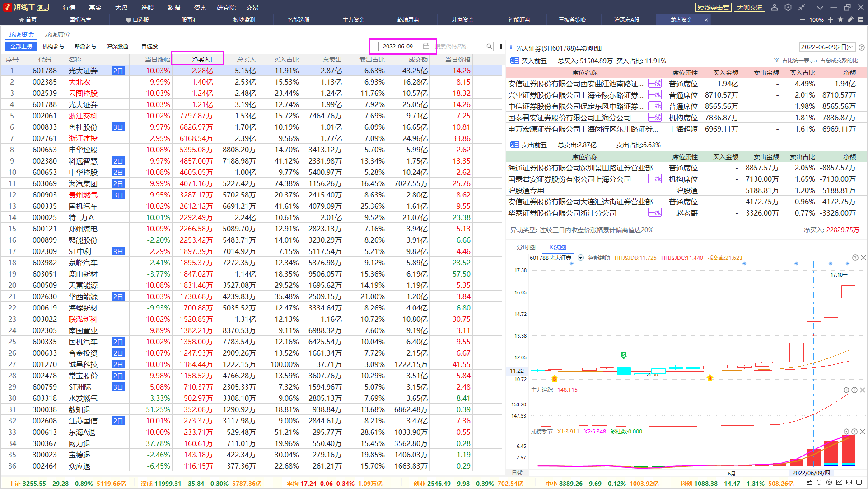Image resolution: width=868 pixels, height=489 pixels.
Task: Open the 捕捞季节 indicator hexagon settings
Action: click(x=846, y=432)
